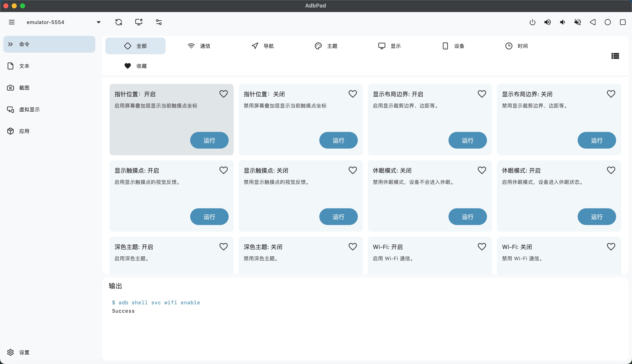Open the tuning sliders toolbar icon
632x364 pixels.
point(159,22)
